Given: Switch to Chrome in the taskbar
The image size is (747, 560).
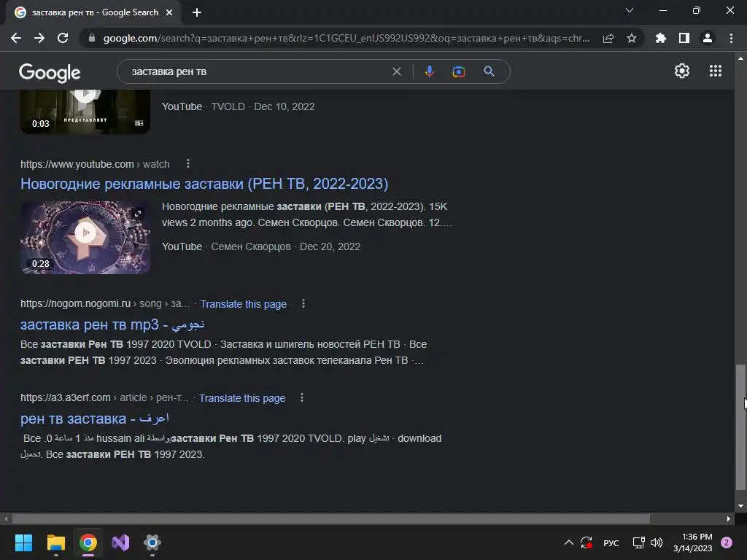Looking at the screenshot, I should click(88, 542).
